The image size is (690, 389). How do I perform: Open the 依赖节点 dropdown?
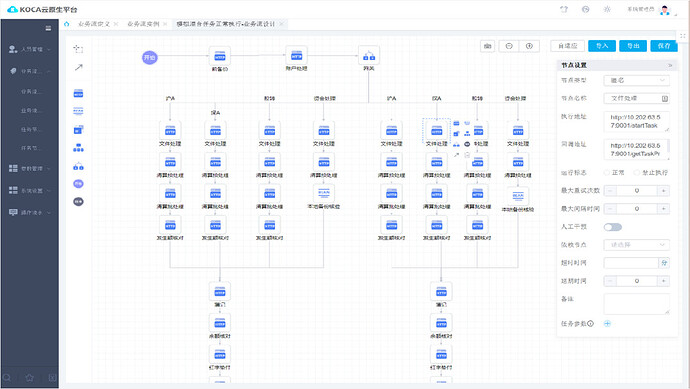(637, 245)
